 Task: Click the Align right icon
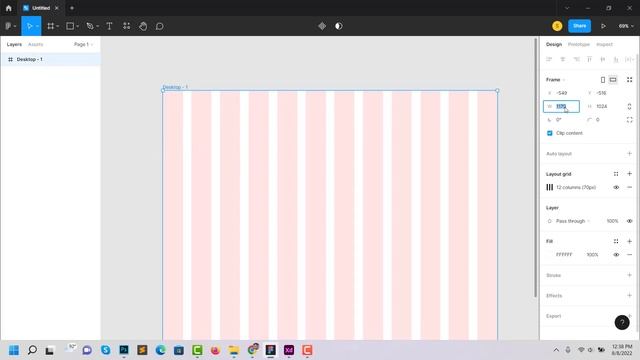(576, 60)
